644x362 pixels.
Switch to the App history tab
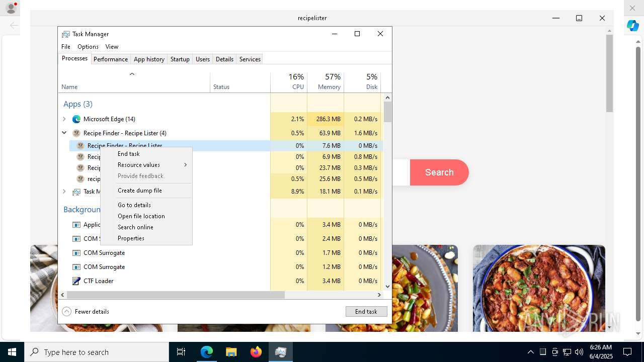tap(149, 59)
